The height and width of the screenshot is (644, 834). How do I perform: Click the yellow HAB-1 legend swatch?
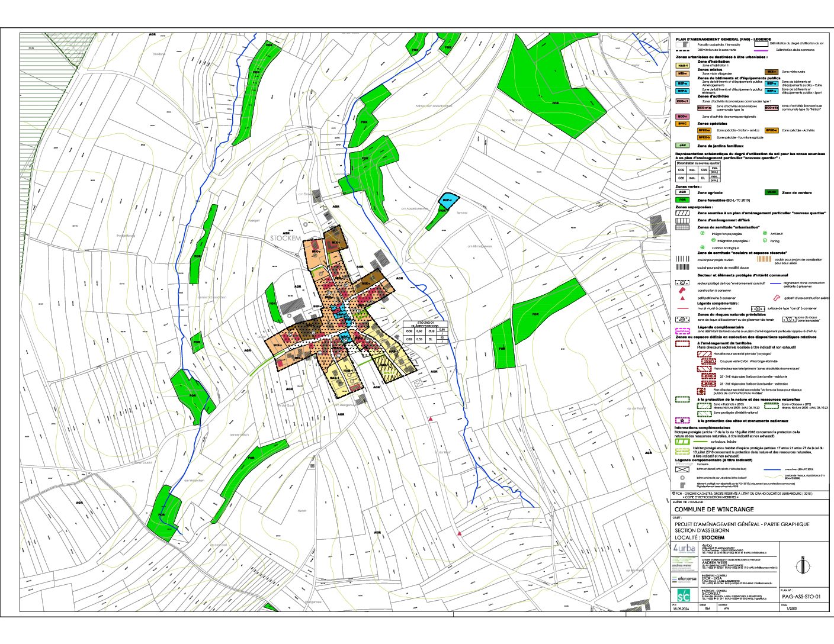pos(683,66)
